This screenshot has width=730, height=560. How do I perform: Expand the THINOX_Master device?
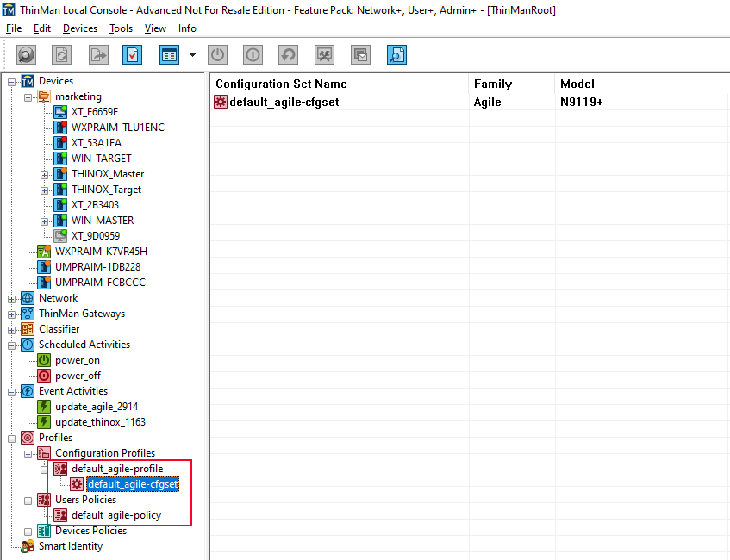click(x=44, y=175)
